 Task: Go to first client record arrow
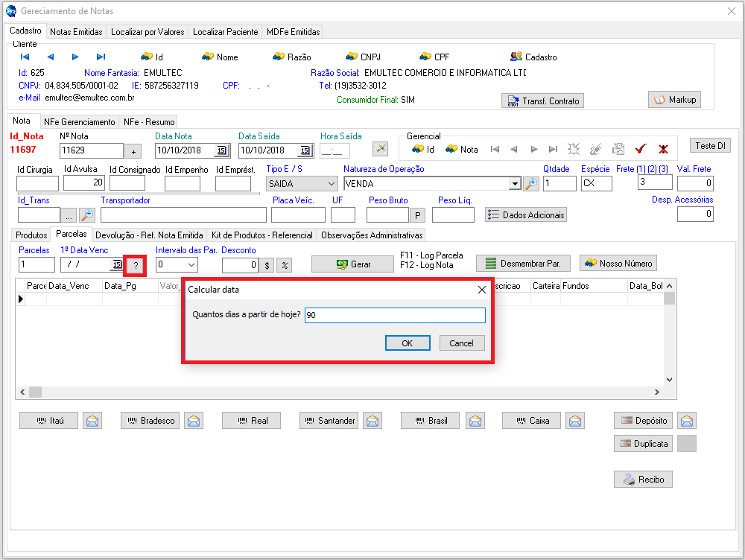pyautogui.click(x=25, y=57)
